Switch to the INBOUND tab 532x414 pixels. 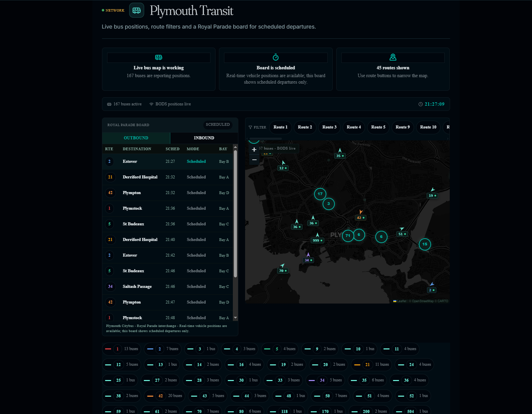click(204, 138)
